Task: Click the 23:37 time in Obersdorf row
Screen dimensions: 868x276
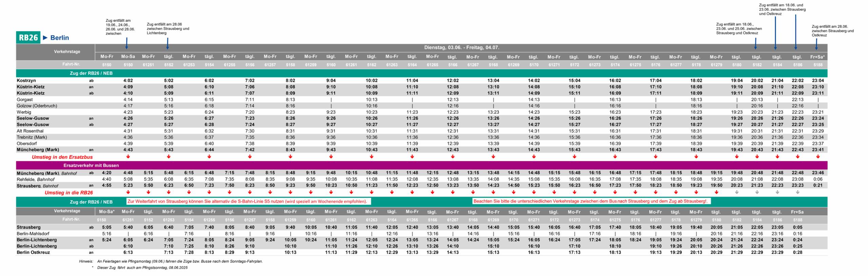Action: click(x=817, y=143)
